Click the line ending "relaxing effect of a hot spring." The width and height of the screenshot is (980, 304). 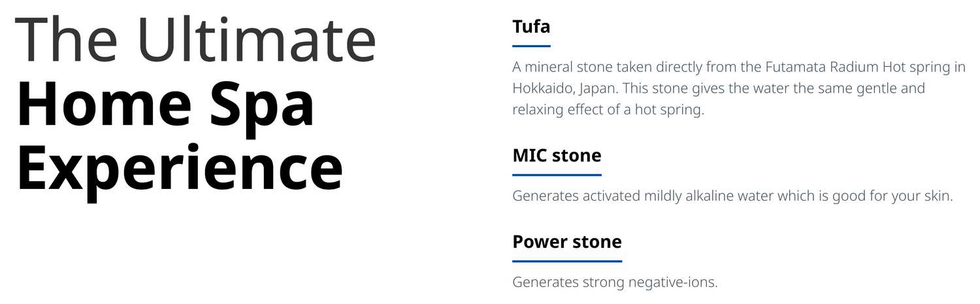pos(608,110)
